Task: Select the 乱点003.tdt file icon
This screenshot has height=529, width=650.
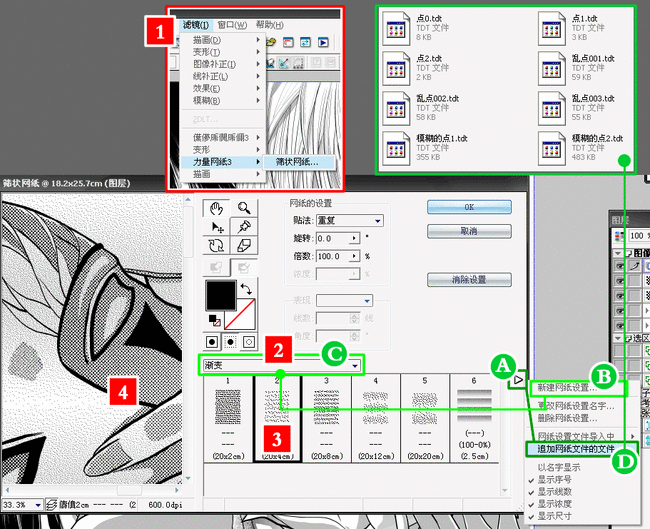Action: [x=552, y=108]
